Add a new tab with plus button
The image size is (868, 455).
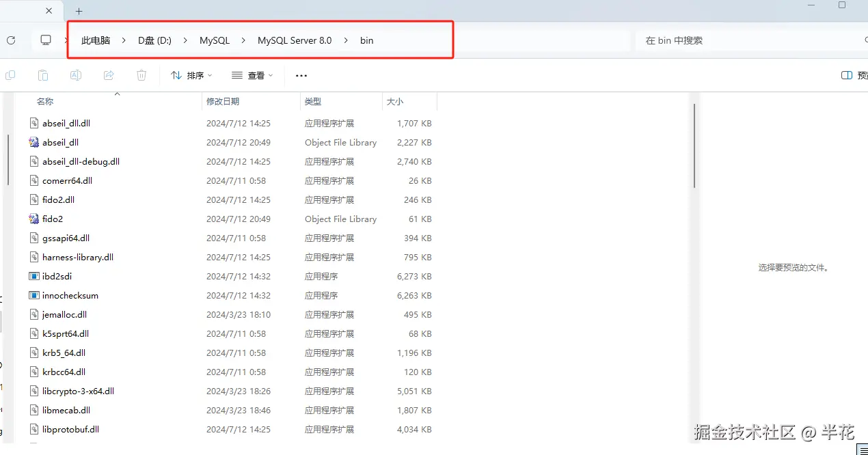click(79, 11)
